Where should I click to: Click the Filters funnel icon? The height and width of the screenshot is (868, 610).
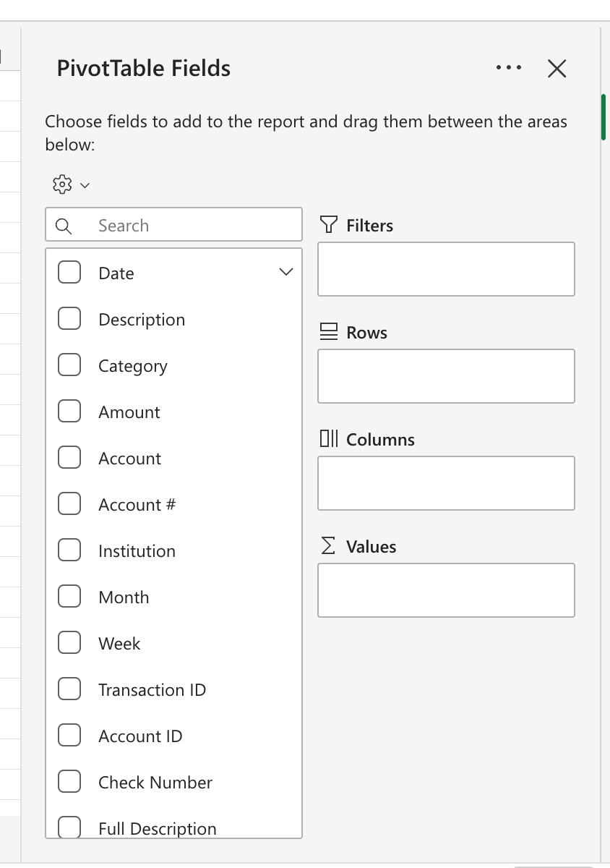(x=328, y=225)
